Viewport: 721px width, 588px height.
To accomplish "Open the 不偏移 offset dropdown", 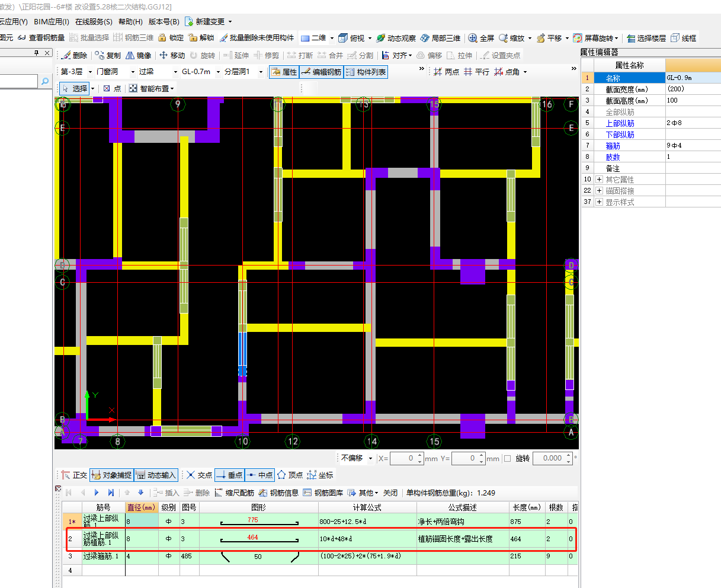I will (x=371, y=458).
